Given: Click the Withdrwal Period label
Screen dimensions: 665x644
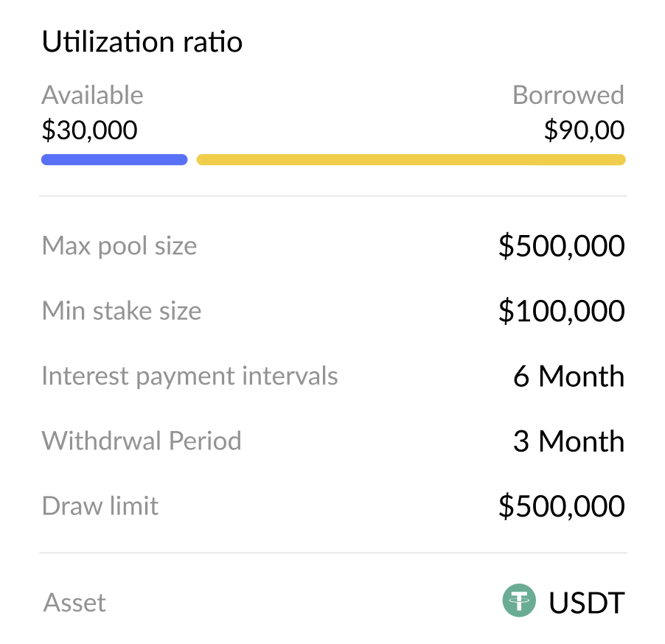Looking at the screenshot, I should tap(142, 441).
